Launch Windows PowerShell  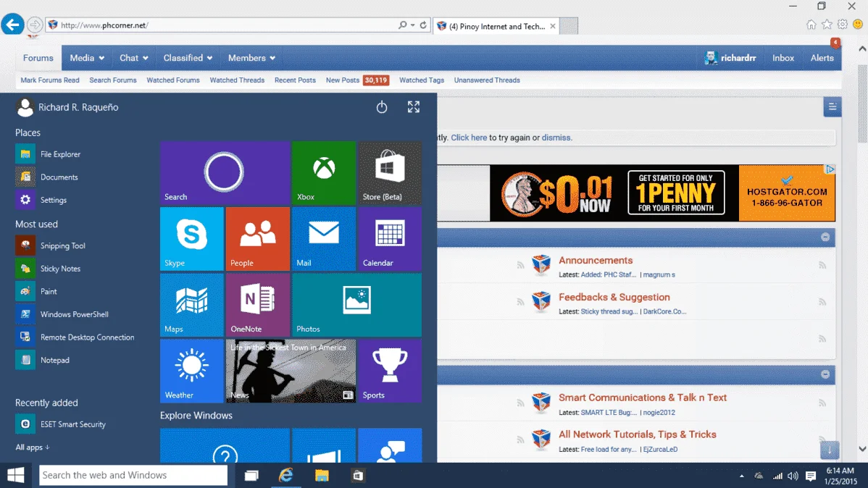tap(62, 314)
